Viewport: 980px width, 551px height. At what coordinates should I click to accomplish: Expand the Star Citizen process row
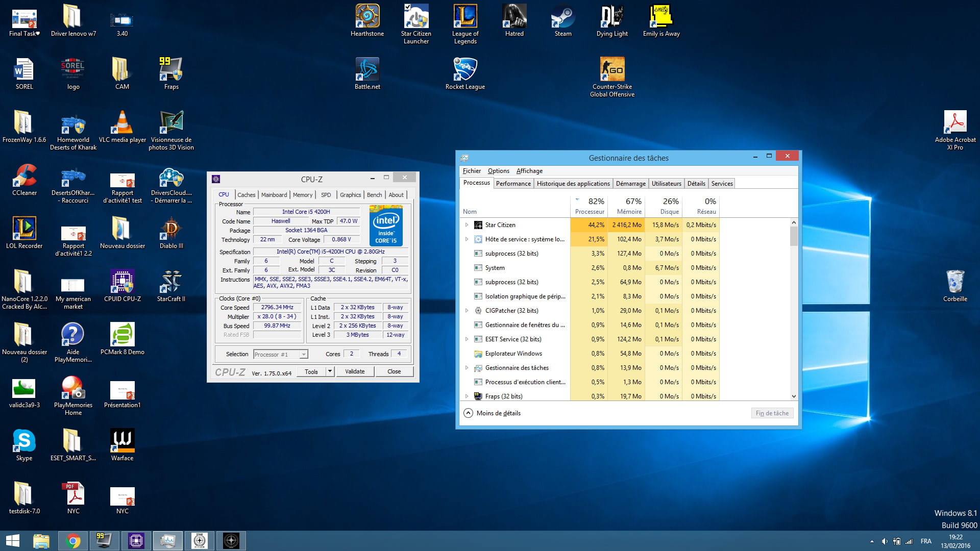(x=467, y=225)
